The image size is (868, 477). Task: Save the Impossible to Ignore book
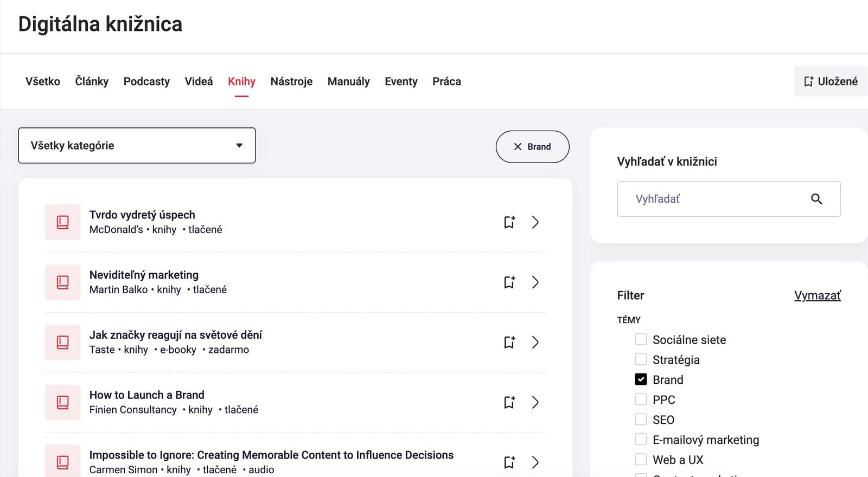[x=509, y=462]
